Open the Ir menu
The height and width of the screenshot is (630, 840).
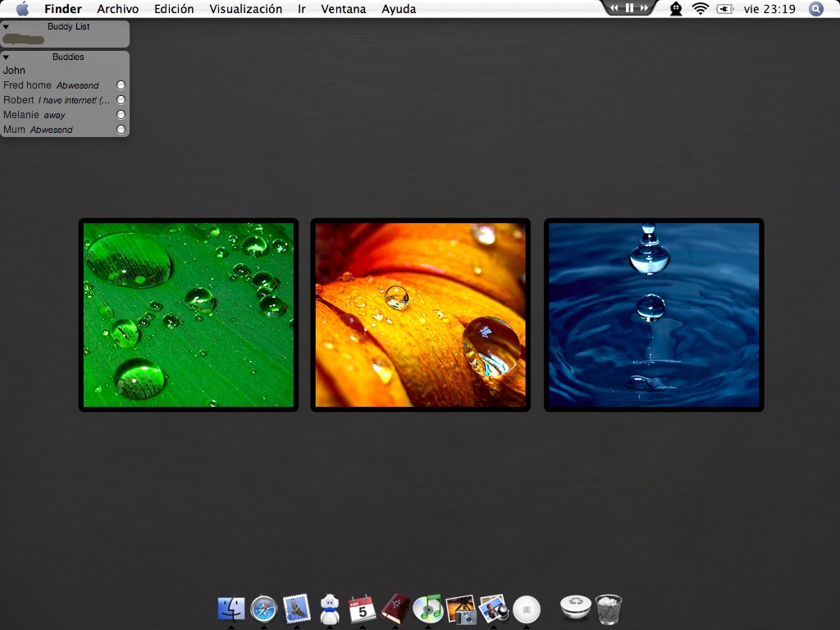[302, 9]
